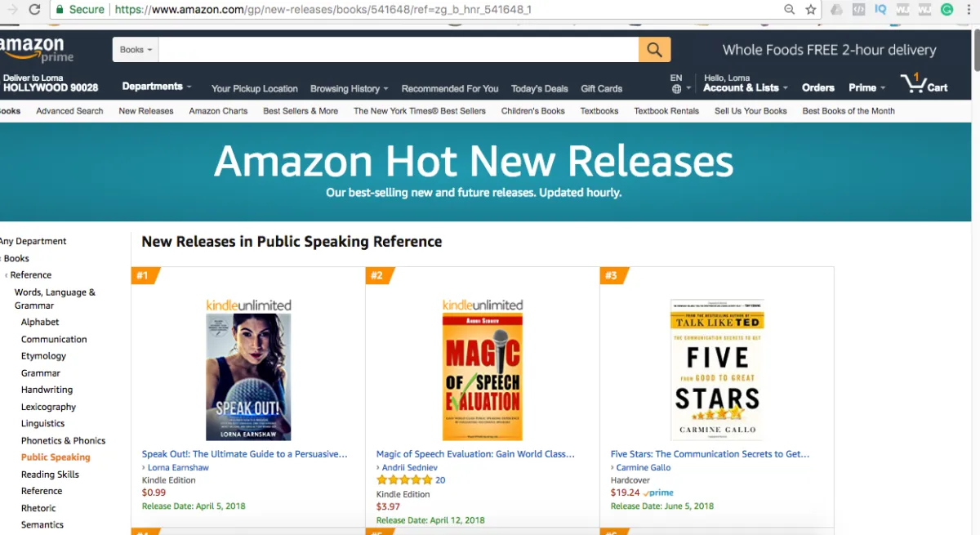Click the page's vertical scrollbar

975,49
